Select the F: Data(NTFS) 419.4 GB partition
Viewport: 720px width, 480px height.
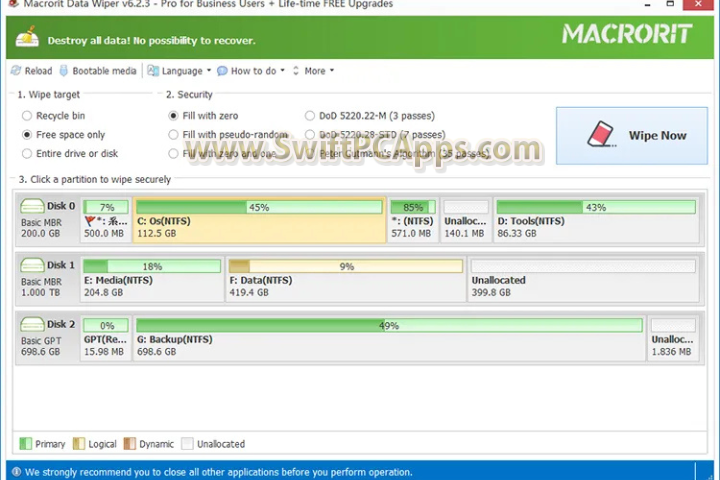coord(346,279)
